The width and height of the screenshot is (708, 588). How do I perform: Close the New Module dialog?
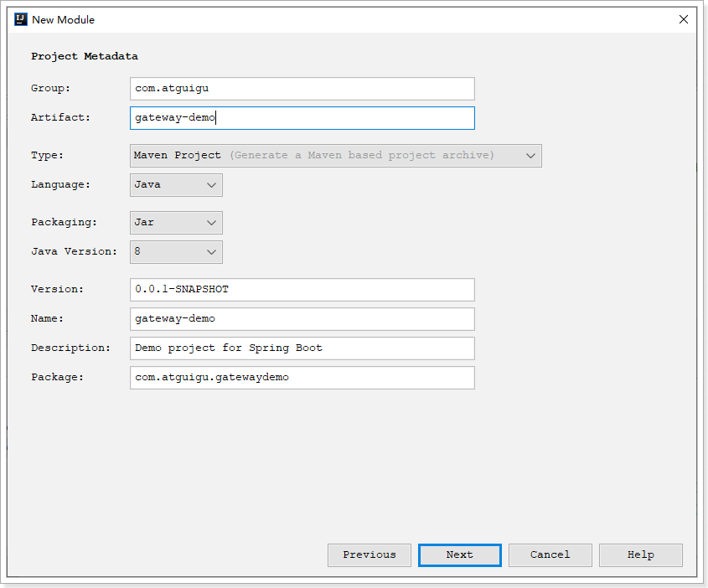click(683, 19)
